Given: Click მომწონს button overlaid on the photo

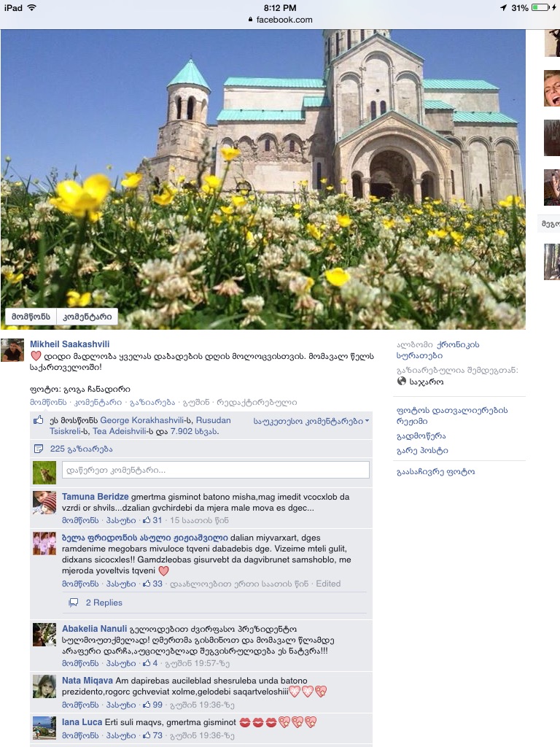Looking at the screenshot, I should point(31,317).
